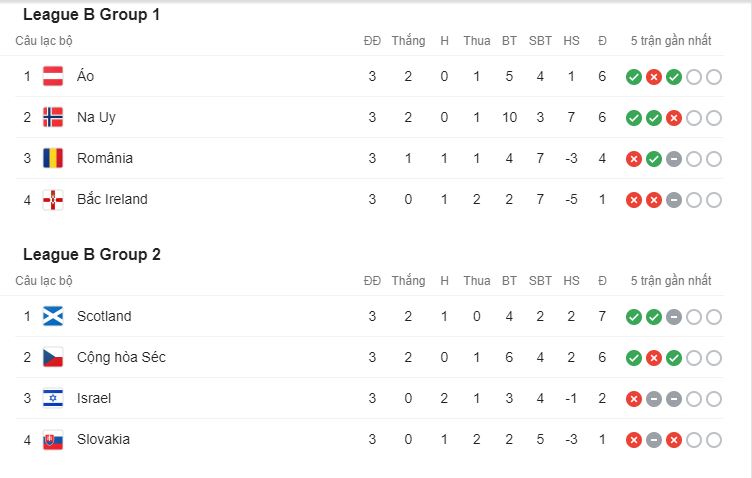This screenshot has width=752, height=478.
Task: Click the Austria flag icon
Action: [x=53, y=76]
